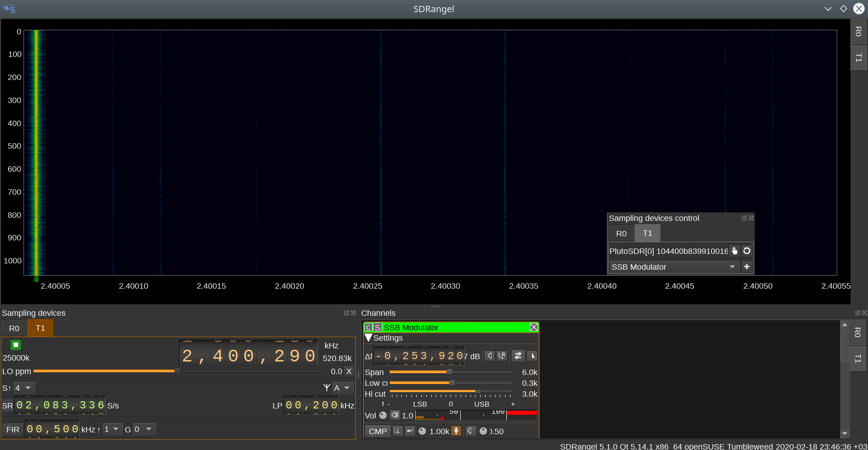Image resolution: width=868 pixels, height=450 pixels.
Task: Toggle the CMP compressor button
Action: (377, 431)
